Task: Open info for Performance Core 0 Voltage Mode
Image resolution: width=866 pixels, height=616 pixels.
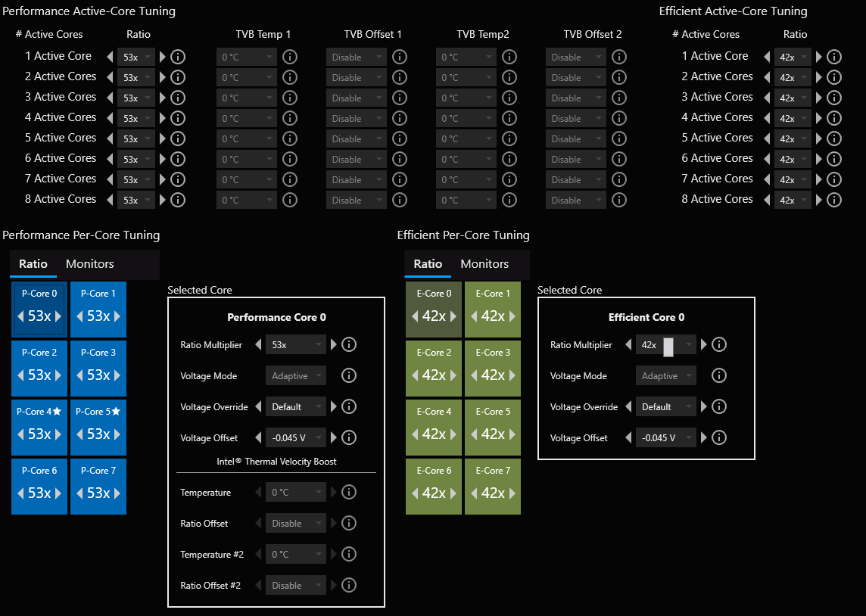Action: tap(349, 375)
